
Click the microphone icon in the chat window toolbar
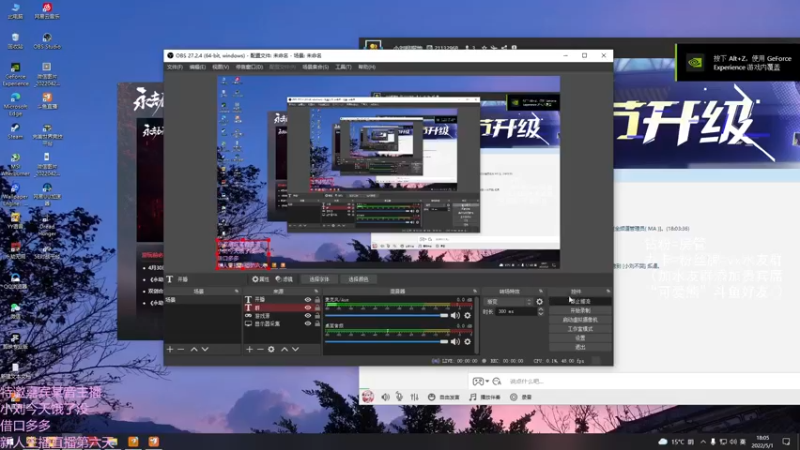pos(399,396)
